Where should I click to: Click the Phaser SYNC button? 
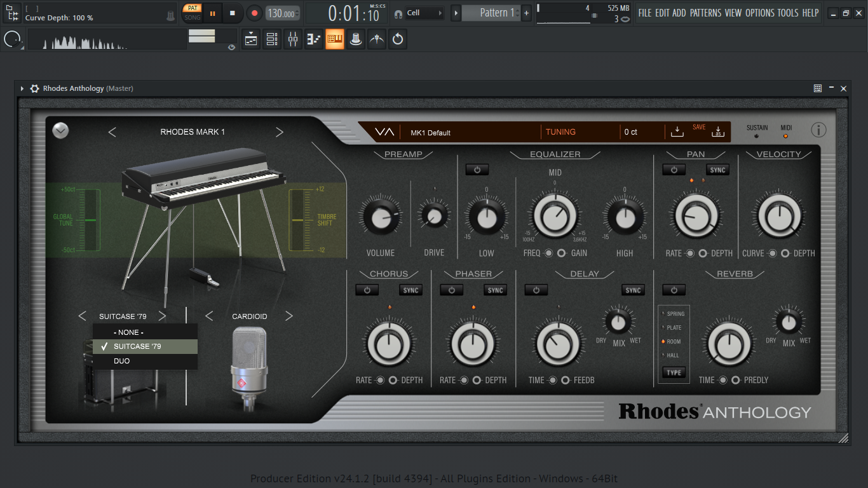(x=495, y=290)
